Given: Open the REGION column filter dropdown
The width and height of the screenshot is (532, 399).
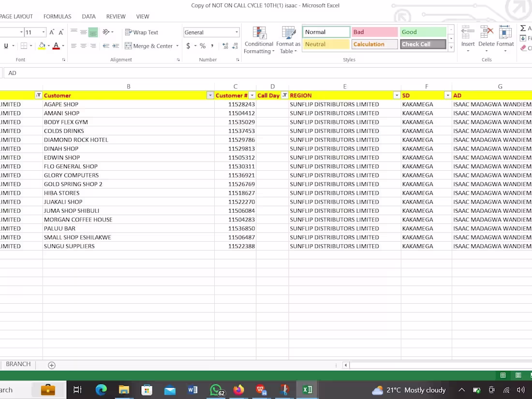Looking at the screenshot, I should coord(397,95).
